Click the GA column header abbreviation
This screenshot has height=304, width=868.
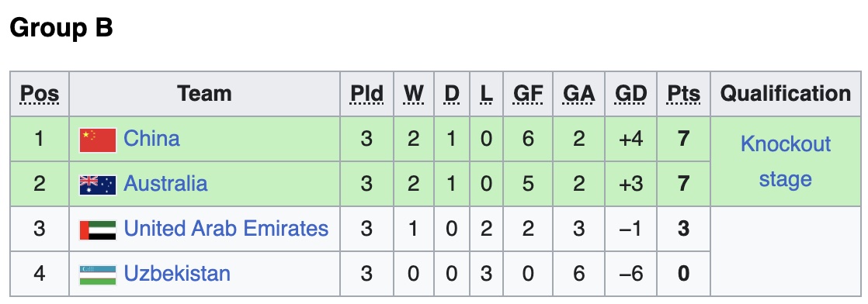point(579,94)
